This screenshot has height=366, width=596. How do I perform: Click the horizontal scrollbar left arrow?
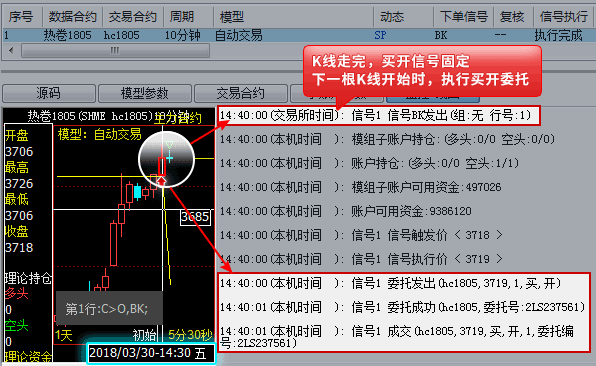pos(11,50)
